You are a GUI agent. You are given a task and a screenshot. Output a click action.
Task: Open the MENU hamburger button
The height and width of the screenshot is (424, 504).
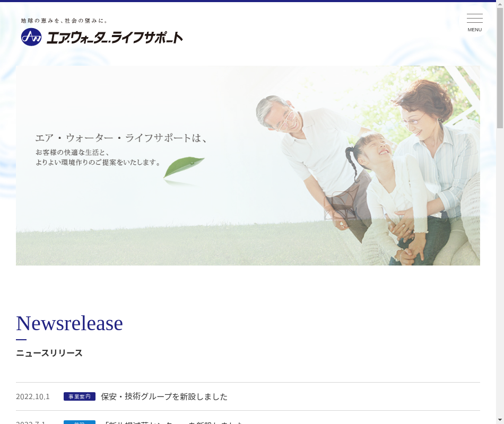tap(474, 22)
